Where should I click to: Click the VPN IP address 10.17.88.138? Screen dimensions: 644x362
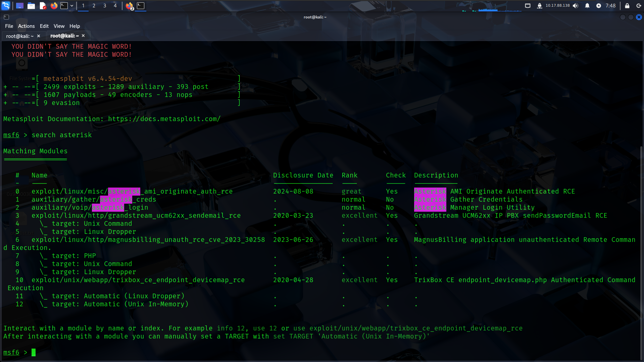tap(557, 5)
